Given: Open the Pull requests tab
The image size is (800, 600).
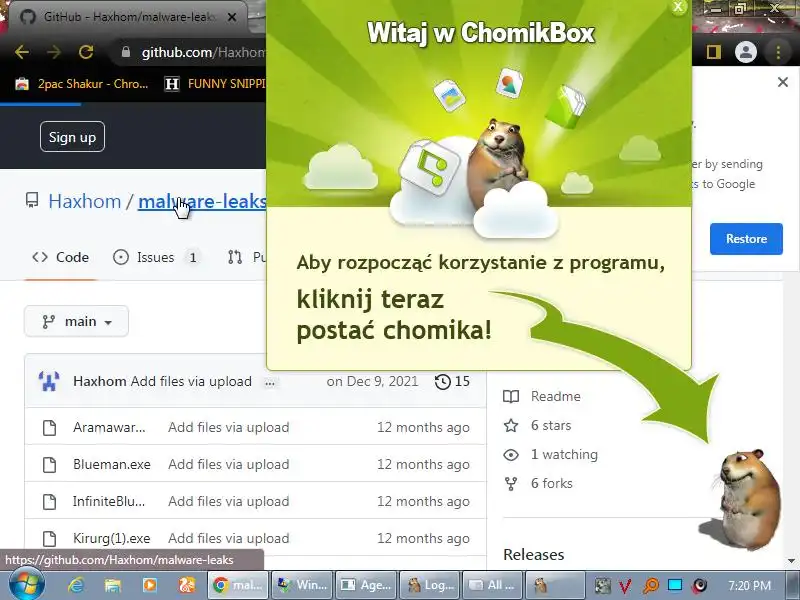Looking at the screenshot, I should pos(247,257).
